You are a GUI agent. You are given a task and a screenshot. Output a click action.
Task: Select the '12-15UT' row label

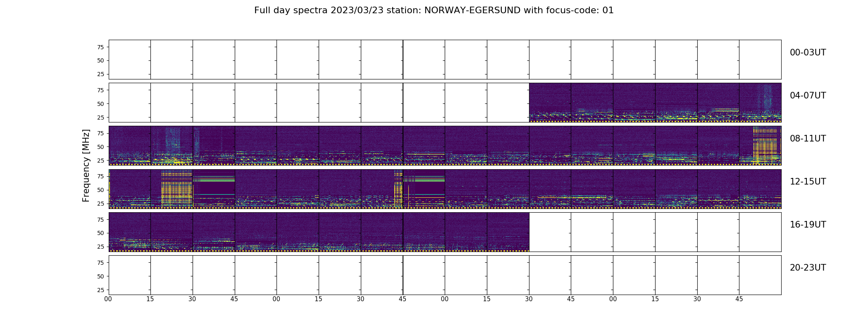[808, 182]
